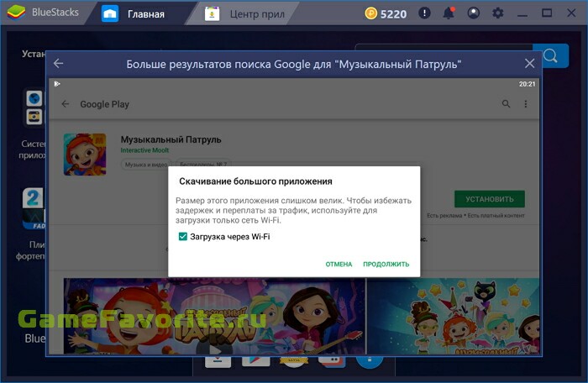Open the Музыкальный Патруль app icon
588x383 pixels.
coord(85,155)
